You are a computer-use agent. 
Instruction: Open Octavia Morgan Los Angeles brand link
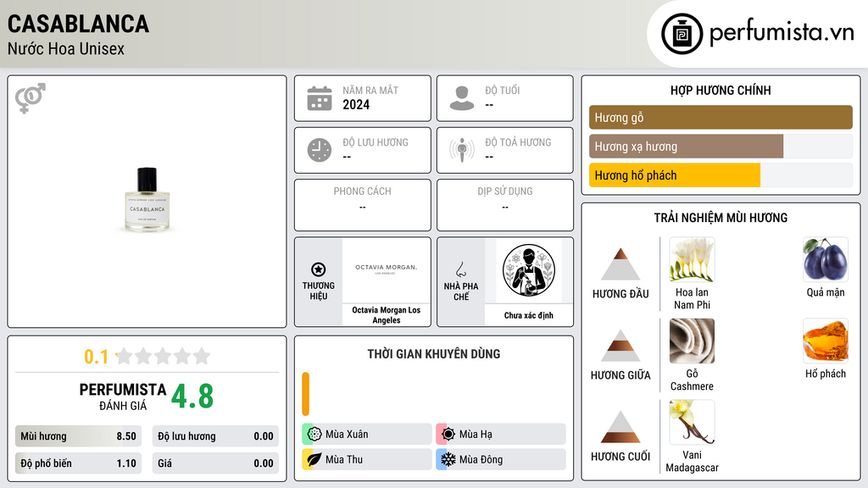[387, 315]
